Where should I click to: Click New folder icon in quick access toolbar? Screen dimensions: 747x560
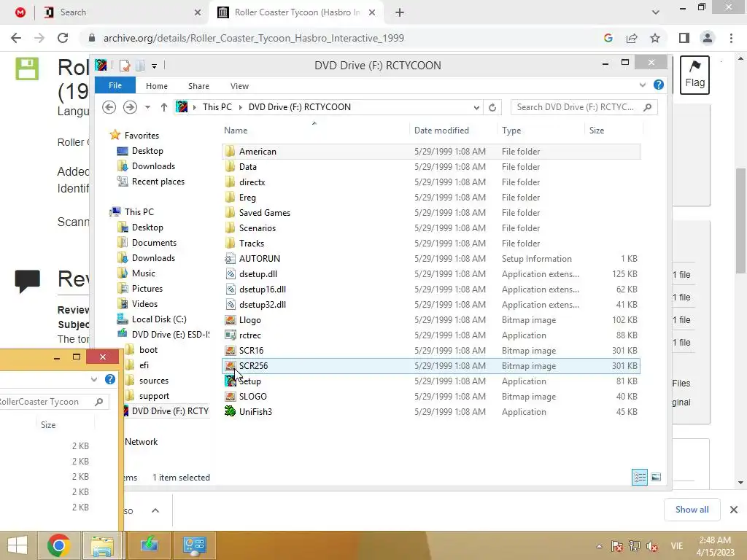pyautogui.click(x=140, y=66)
